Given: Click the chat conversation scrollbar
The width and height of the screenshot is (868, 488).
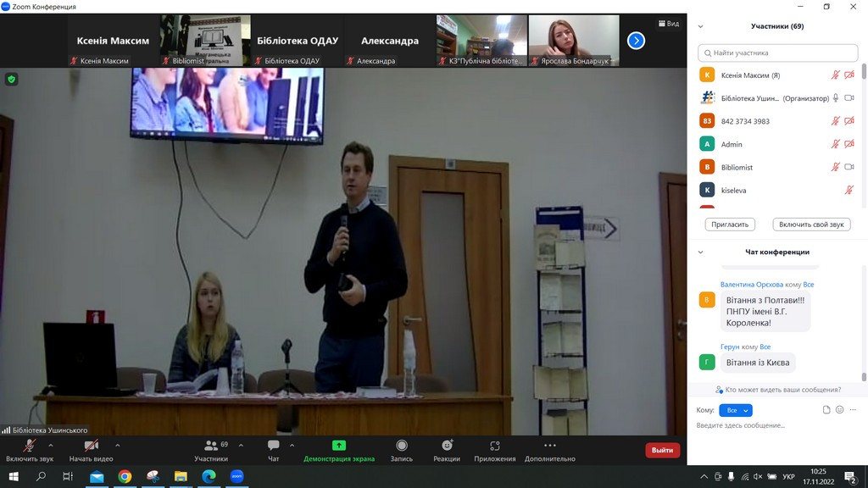Looking at the screenshot, I should click(864, 377).
